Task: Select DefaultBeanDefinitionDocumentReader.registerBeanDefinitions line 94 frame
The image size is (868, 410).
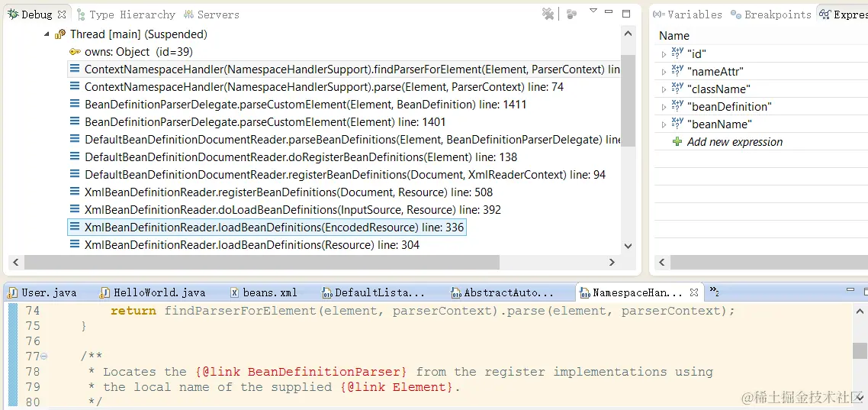Action: point(345,175)
